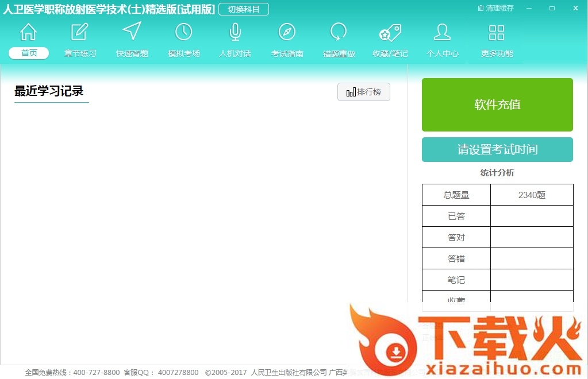Image resolution: width=588 pixels, height=379 pixels.
Task: Click the green 软件充值 button
Action: click(497, 105)
